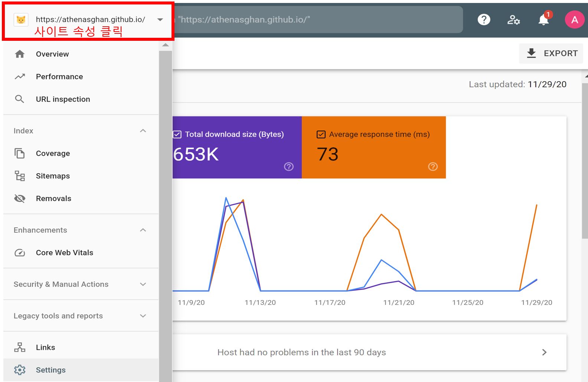Collapse the Index section
Viewport: 588px width, 382px height.
(143, 131)
